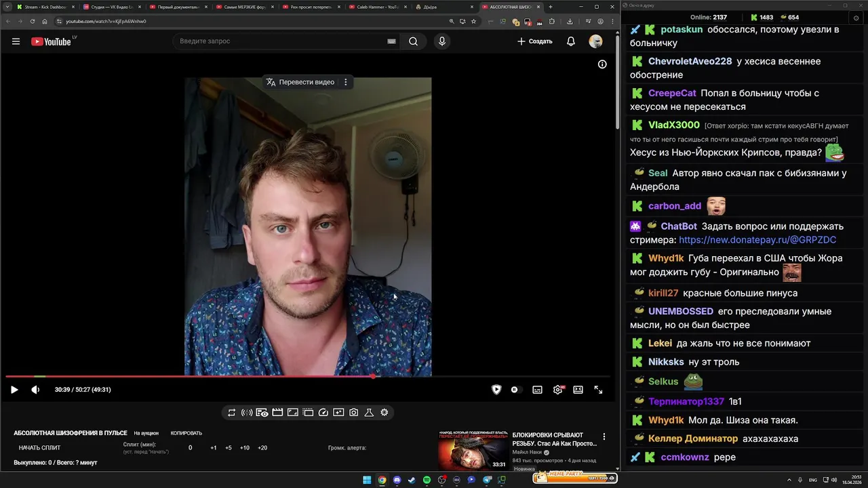Add +20 minutes to split
Screen dimensions: 868x488
pos(262,447)
